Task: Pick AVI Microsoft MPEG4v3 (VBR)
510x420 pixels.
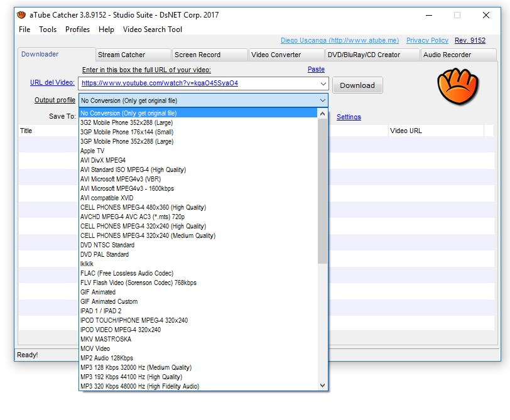Action: [x=198, y=179]
